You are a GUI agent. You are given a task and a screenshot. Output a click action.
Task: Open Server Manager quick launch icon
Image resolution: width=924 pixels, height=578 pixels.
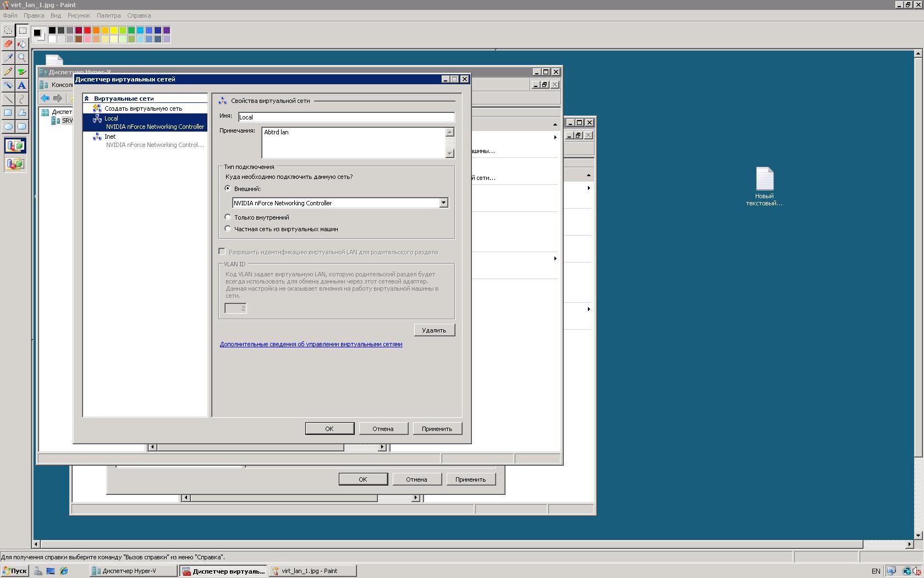(x=38, y=571)
